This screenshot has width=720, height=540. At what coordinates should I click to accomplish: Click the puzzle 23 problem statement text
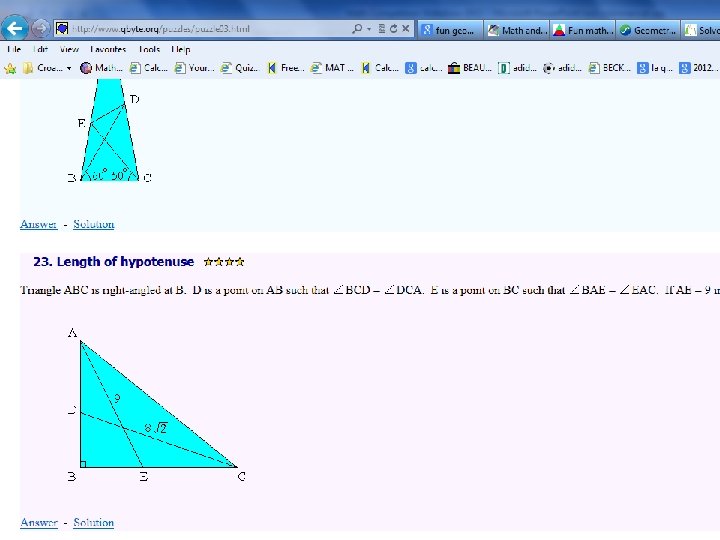click(x=370, y=290)
